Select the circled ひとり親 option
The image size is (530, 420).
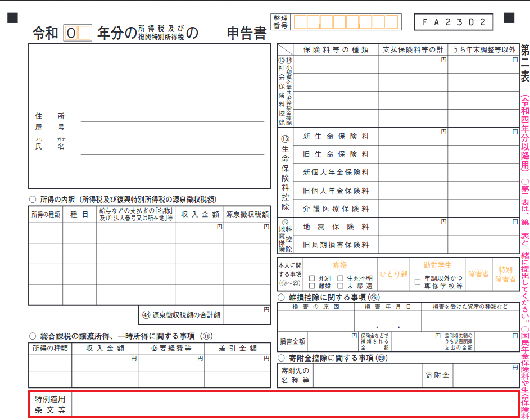point(394,274)
